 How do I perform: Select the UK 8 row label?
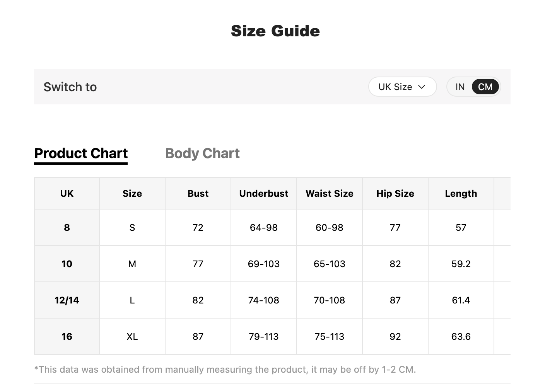coord(67,227)
